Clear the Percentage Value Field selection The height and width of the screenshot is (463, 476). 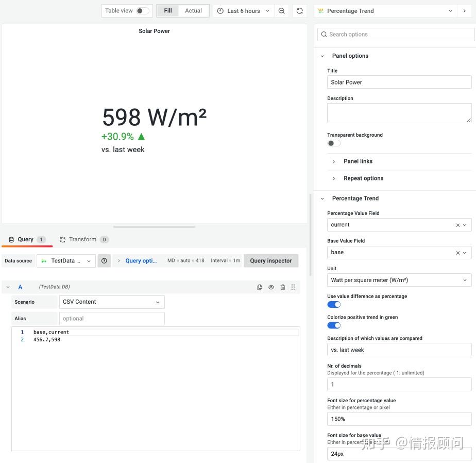tap(458, 225)
